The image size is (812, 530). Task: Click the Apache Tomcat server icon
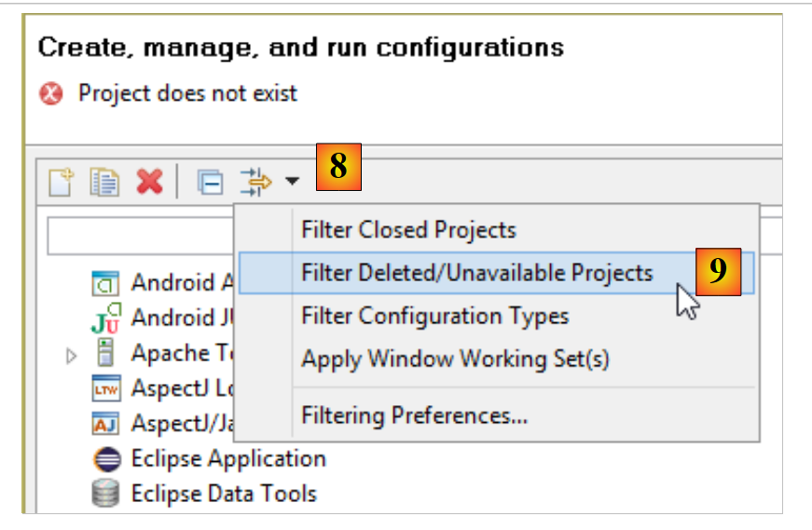105,354
